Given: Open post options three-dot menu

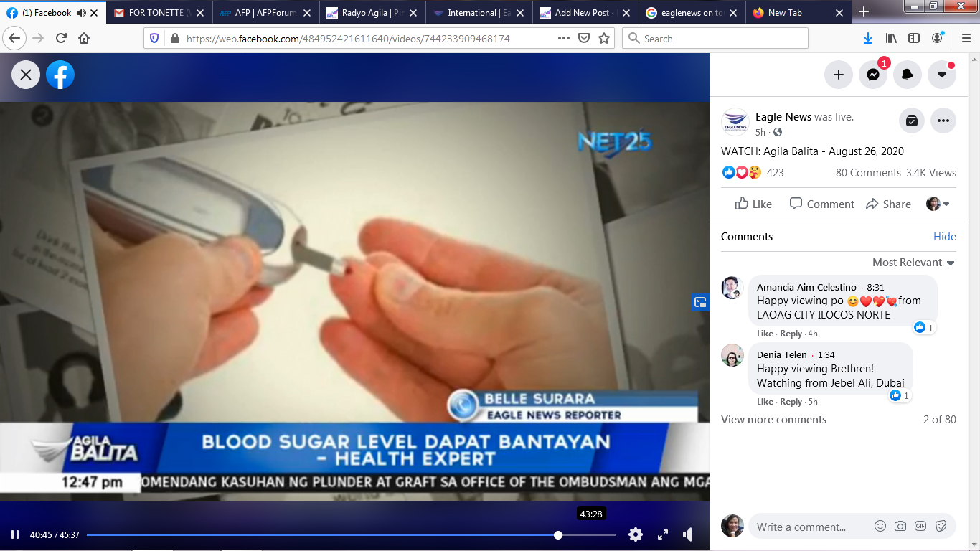Looking at the screenshot, I should coord(943,121).
